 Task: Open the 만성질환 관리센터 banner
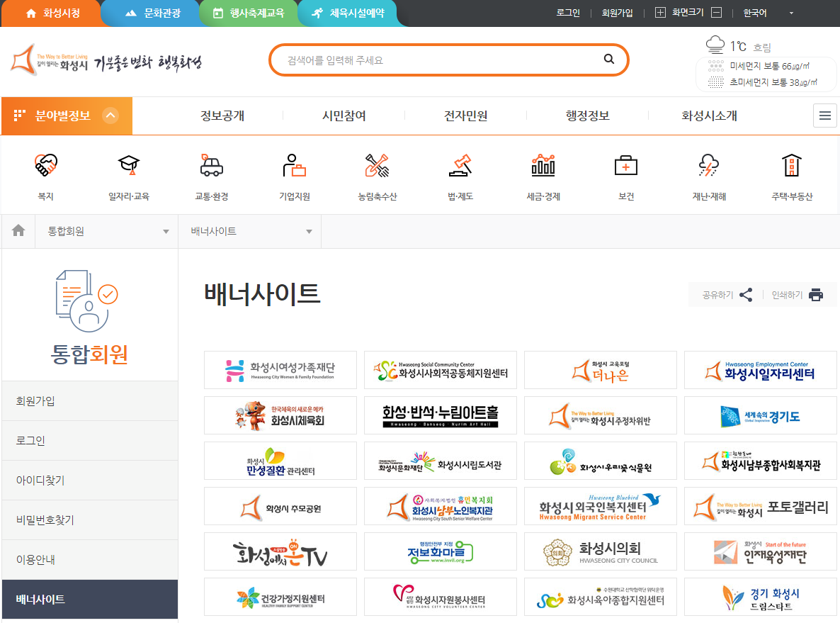[280, 461]
